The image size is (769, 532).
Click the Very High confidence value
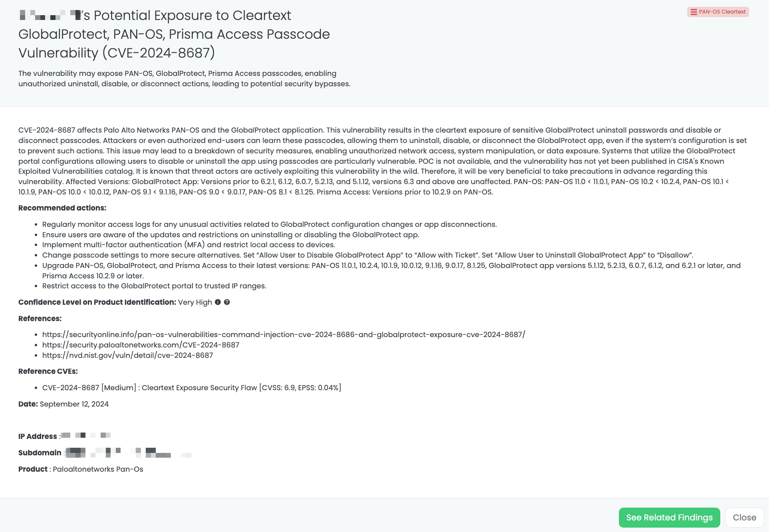coord(195,302)
